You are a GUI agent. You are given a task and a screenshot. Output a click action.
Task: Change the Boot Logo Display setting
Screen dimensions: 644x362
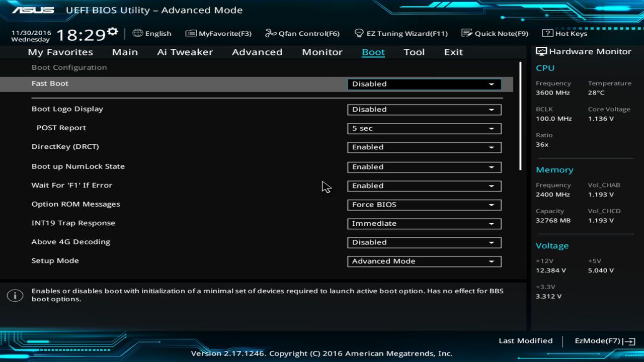pyautogui.click(x=424, y=109)
